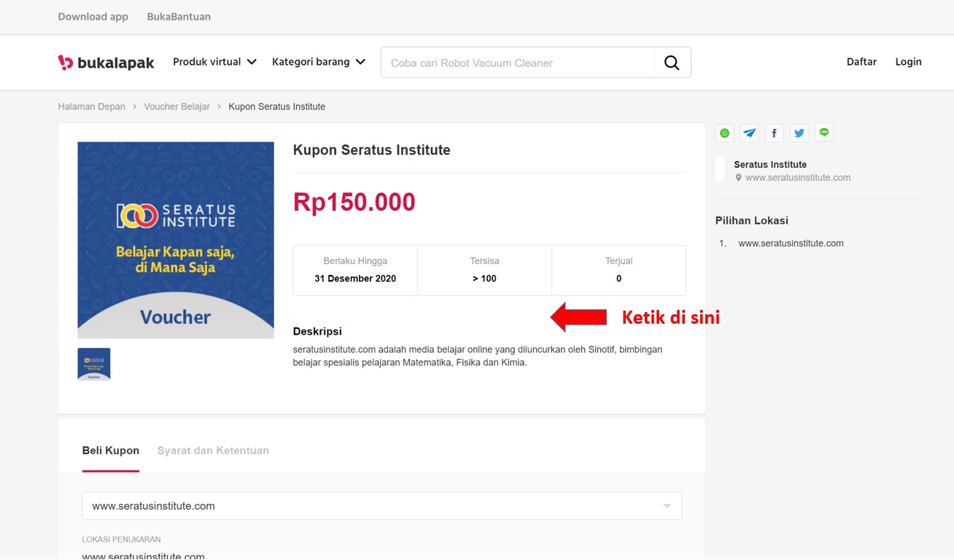This screenshot has width=954, height=560.
Task: Click the Download app link
Action: 93,17
